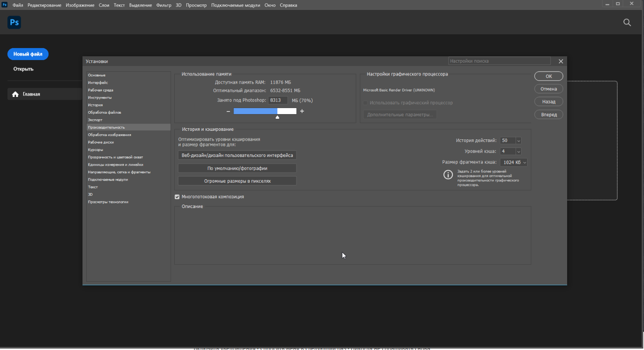Close the Установки dialog with X
This screenshot has width=644, height=350.
pos(561,61)
